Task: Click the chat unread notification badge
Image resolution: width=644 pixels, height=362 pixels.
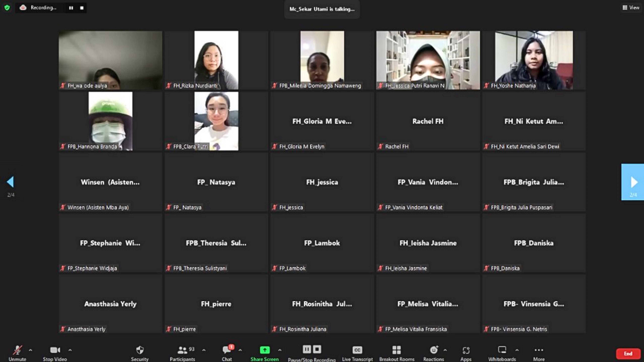Action: click(232, 347)
